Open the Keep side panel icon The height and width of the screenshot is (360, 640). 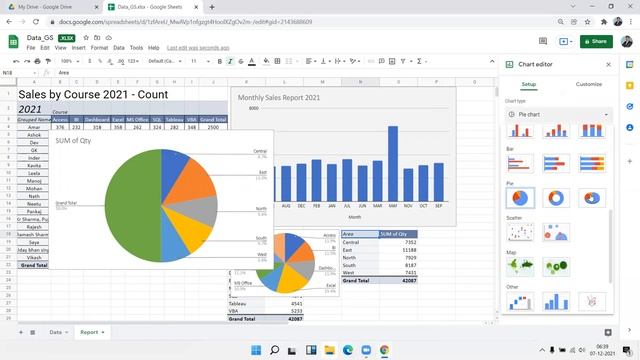[x=630, y=85]
